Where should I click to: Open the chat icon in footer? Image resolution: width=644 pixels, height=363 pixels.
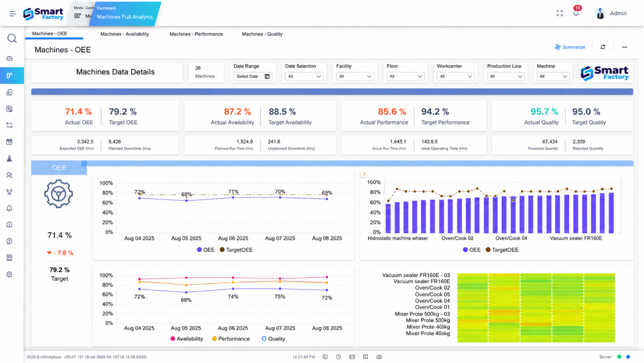tap(325, 357)
